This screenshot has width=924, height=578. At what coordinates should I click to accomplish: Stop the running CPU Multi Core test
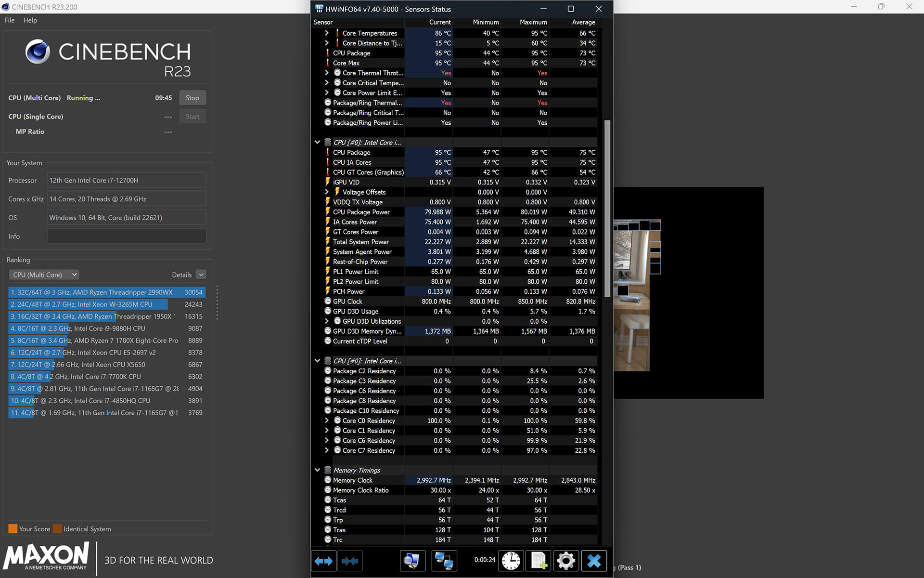[x=192, y=98]
